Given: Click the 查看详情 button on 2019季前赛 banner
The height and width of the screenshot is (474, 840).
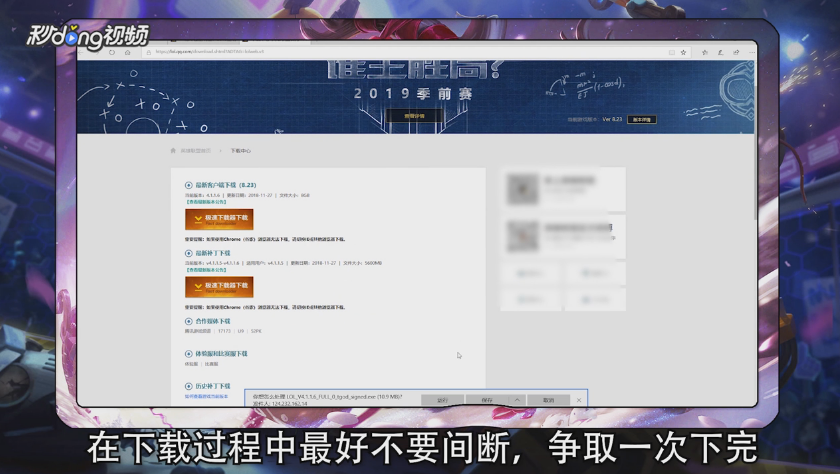Looking at the screenshot, I should (x=415, y=116).
